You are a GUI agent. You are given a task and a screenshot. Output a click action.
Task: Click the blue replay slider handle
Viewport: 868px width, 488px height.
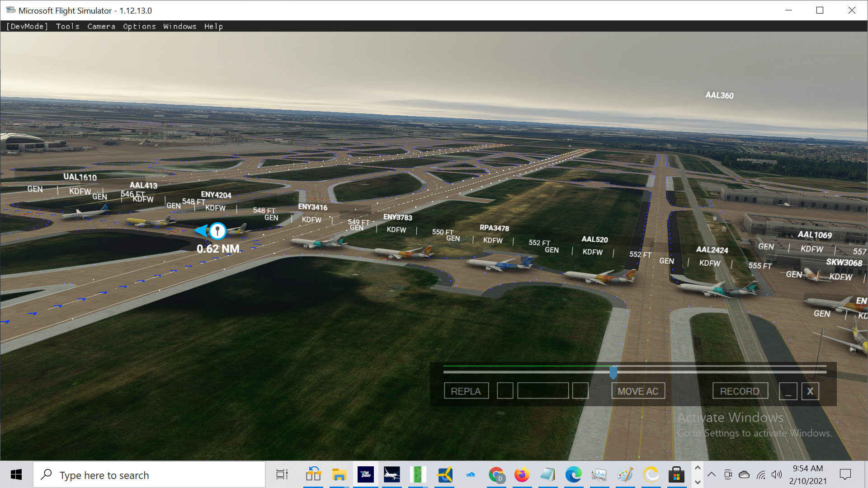tap(613, 372)
